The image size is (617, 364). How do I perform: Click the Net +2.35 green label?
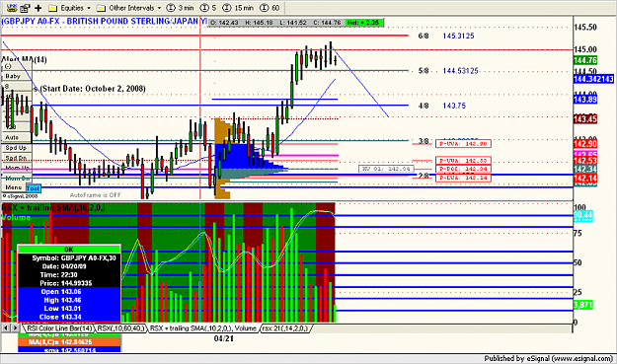(x=364, y=23)
